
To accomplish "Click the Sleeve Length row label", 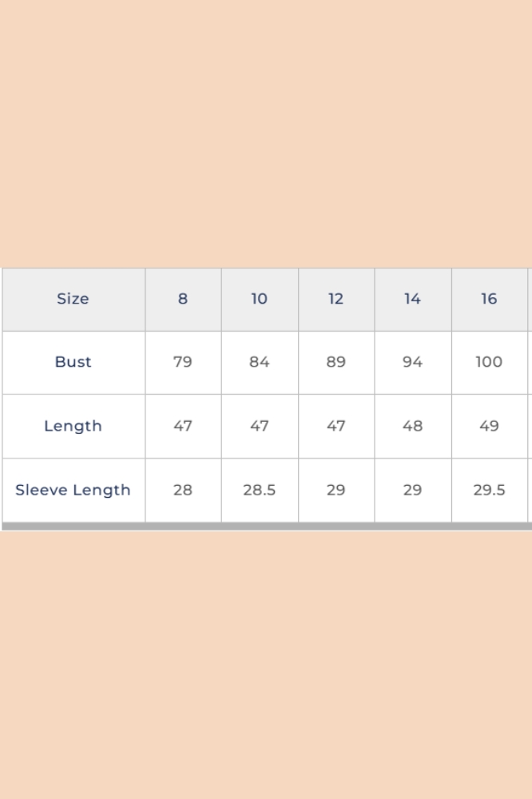I will pos(73,490).
